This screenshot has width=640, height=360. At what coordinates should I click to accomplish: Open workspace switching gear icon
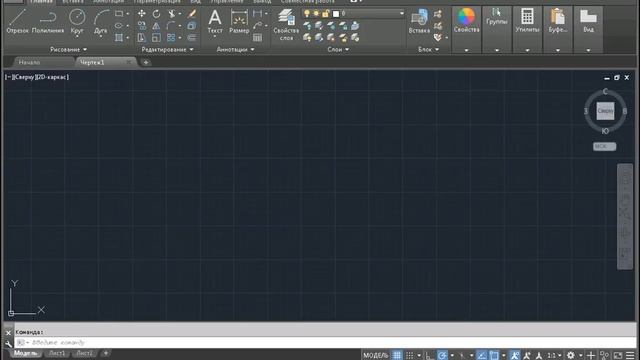(571, 356)
